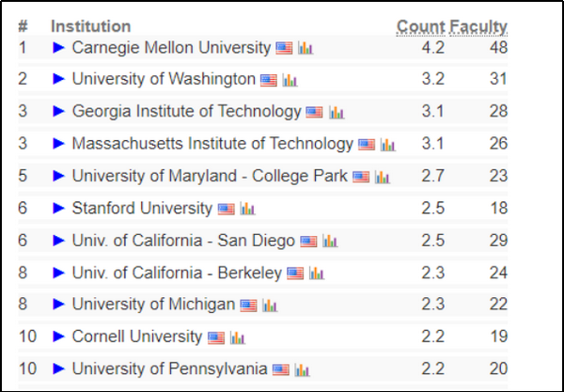Expand Carnegie Mellon University faculty list
The height and width of the screenshot is (392, 564).
coord(59,47)
